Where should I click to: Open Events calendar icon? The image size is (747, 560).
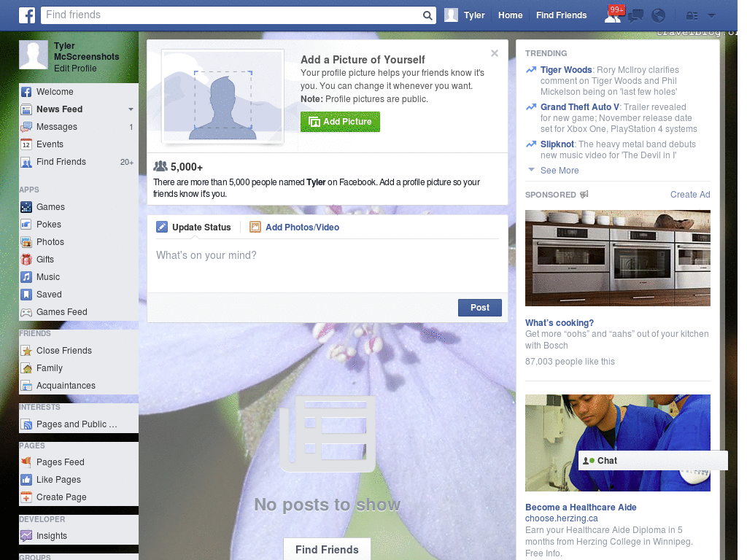tap(26, 144)
